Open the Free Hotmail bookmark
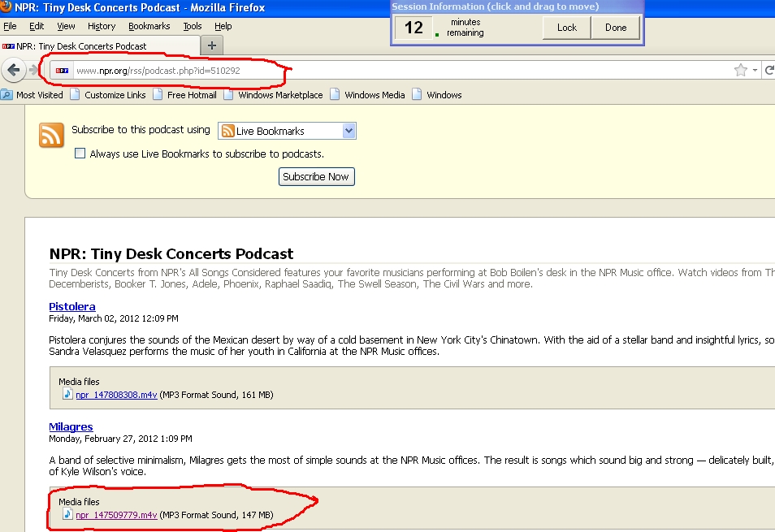 [x=185, y=95]
